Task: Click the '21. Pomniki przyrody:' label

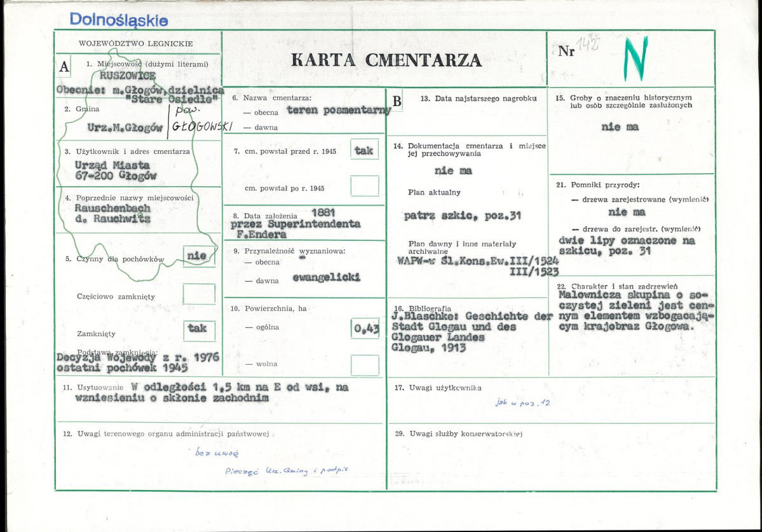Action: [598, 184]
